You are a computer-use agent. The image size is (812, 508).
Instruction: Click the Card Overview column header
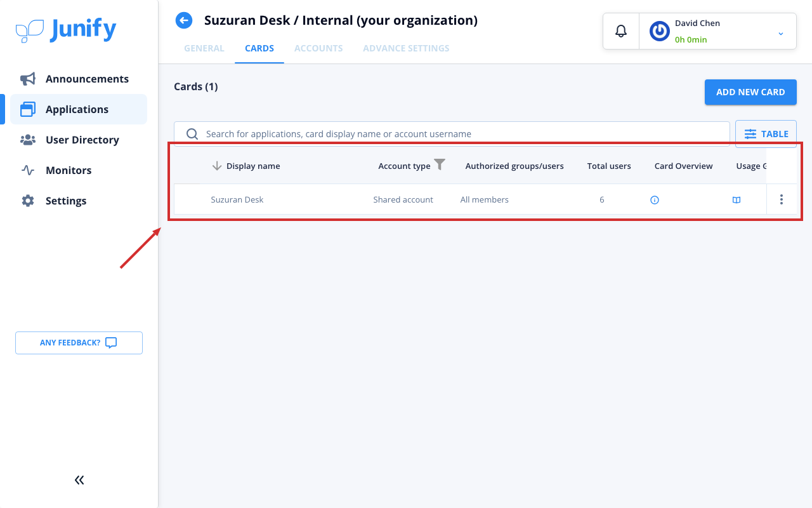tap(684, 166)
